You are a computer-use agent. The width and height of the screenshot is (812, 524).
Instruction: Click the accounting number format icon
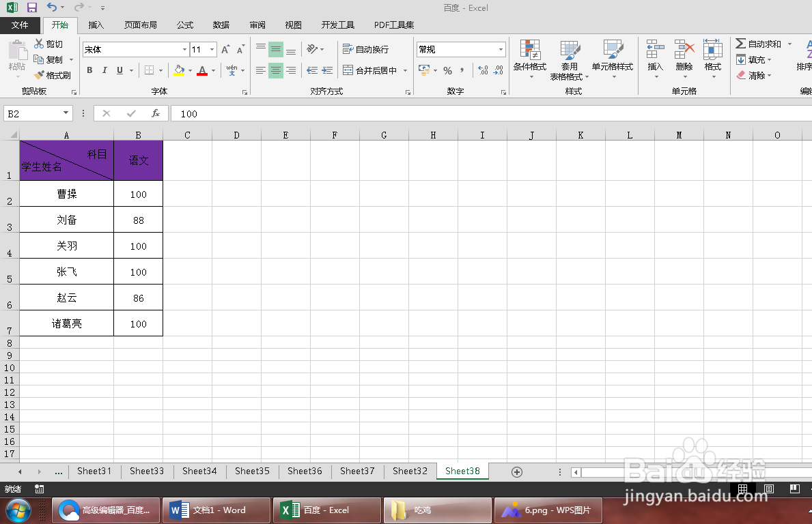[x=424, y=70]
